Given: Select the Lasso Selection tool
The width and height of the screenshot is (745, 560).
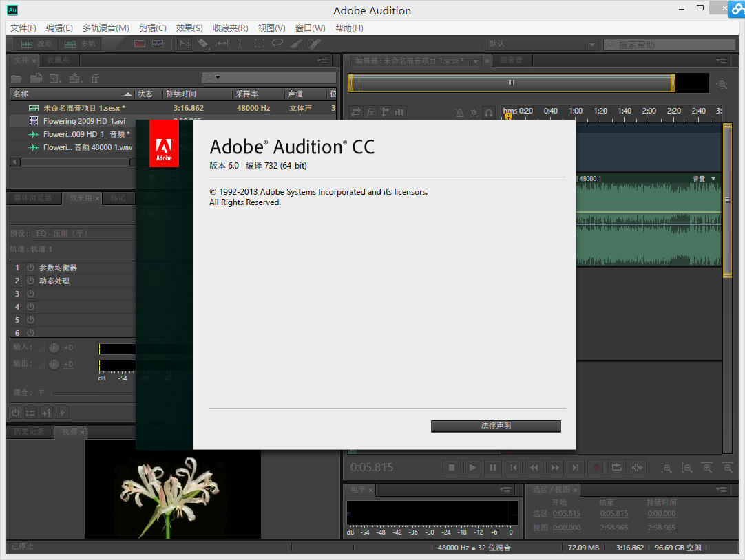Looking at the screenshot, I should pos(277,44).
